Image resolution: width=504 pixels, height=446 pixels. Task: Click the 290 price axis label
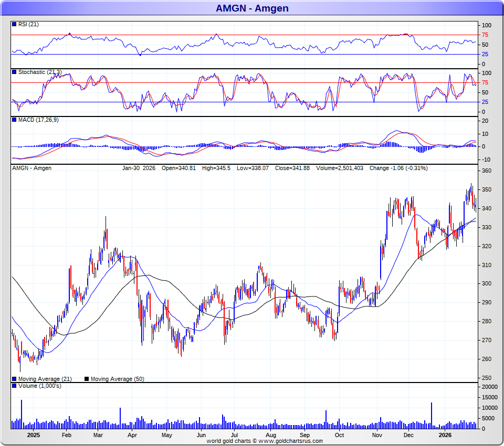tap(487, 302)
